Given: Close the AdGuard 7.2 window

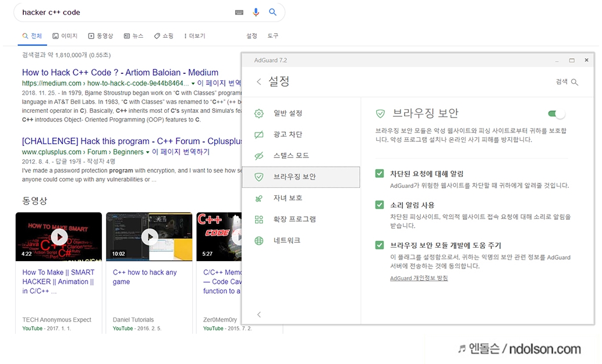Looking at the screenshot, I should [x=586, y=60].
